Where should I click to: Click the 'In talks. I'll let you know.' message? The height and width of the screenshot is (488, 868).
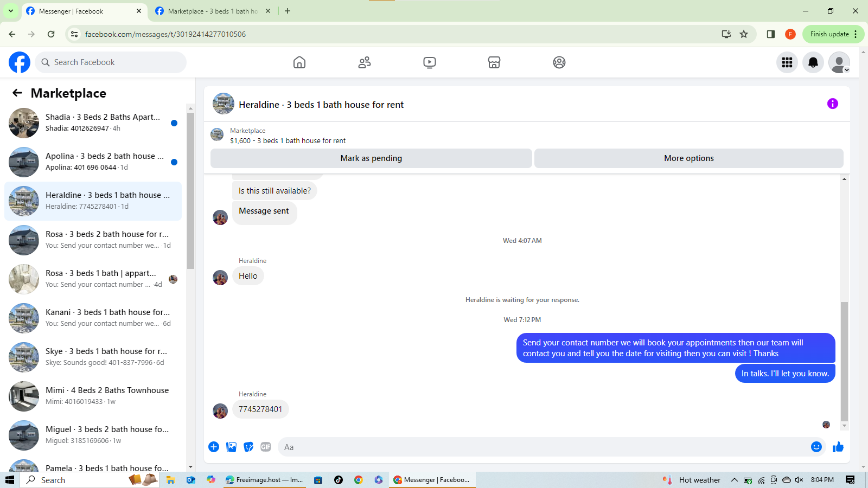click(x=785, y=374)
